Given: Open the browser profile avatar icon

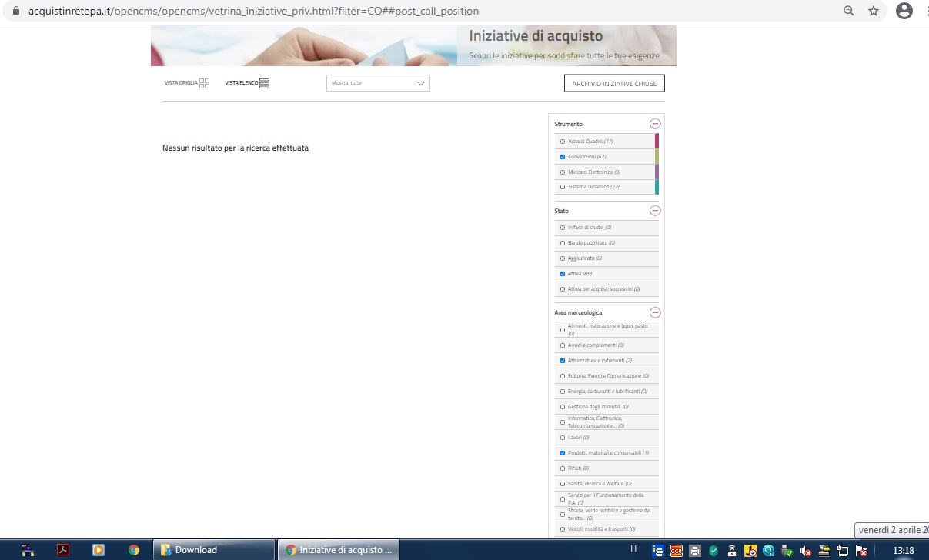Looking at the screenshot, I should point(904,11).
